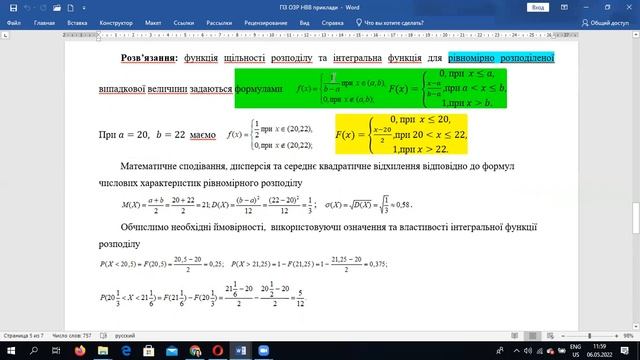Click the zoom slider handle

click(x=589, y=336)
